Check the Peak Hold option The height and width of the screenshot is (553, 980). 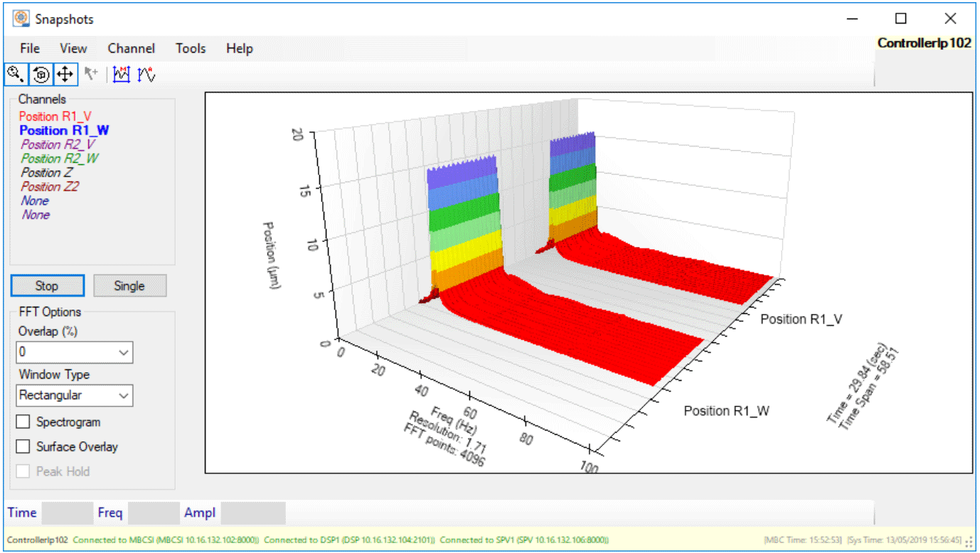point(23,471)
